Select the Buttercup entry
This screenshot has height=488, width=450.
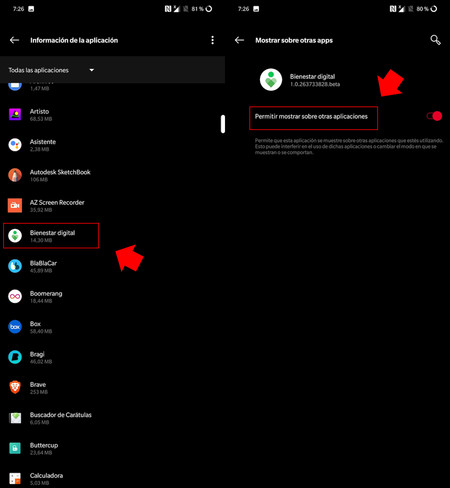pyautogui.click(x=112, y=448)
